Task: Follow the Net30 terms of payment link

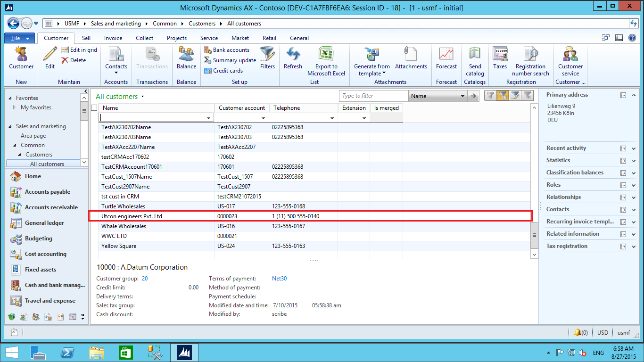Action: [279, 279]
